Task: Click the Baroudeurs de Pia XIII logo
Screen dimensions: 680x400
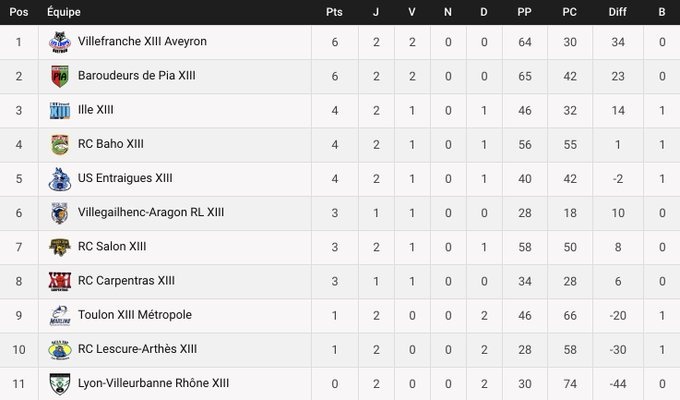Action: click(x=59, y=76)
